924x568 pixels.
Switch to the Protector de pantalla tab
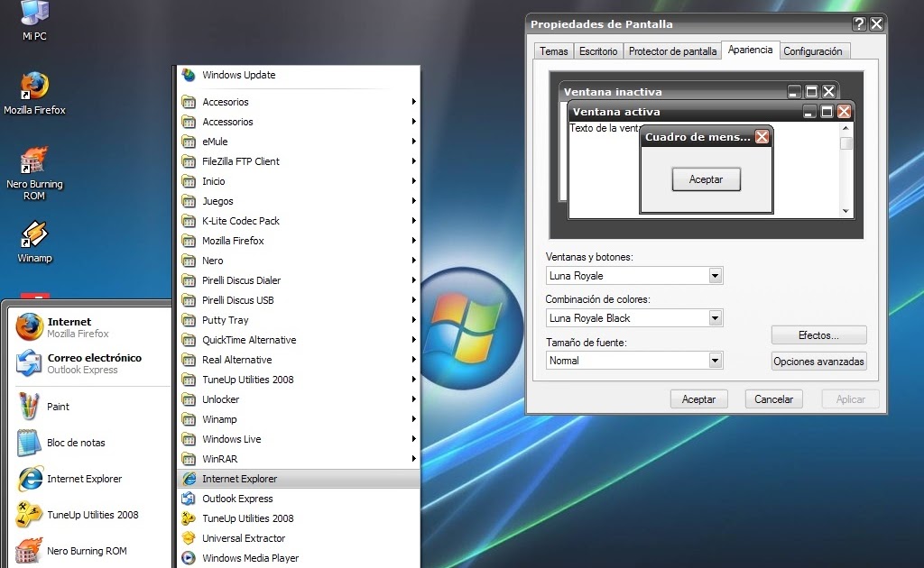tap(672, 51)
